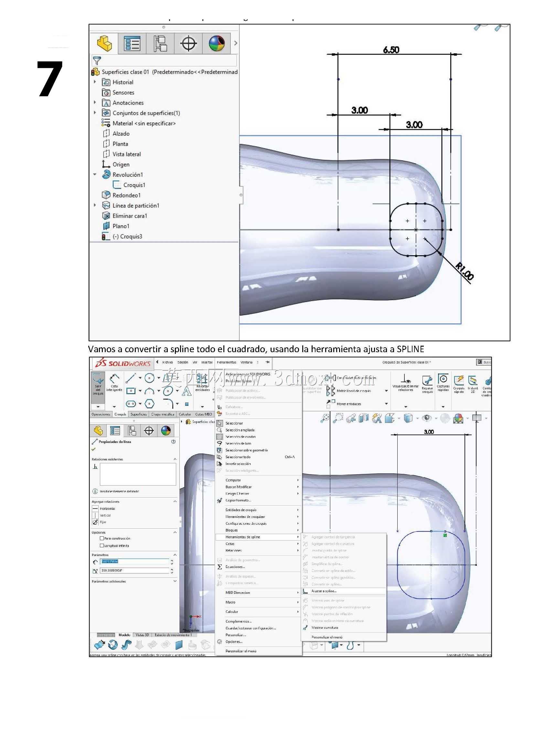This screenshot has width=535, height=756.
Task: Select (-) Croquis3 sketch
Action: 122,236
